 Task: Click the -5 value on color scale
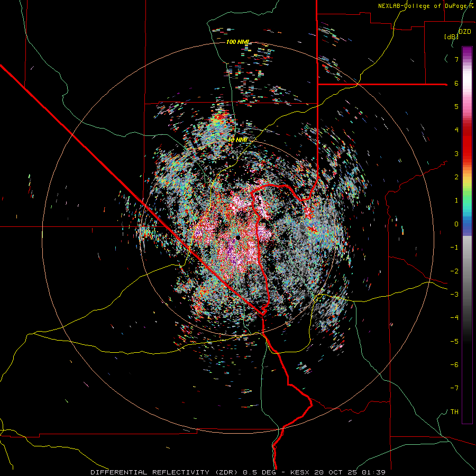coord(454,342)
